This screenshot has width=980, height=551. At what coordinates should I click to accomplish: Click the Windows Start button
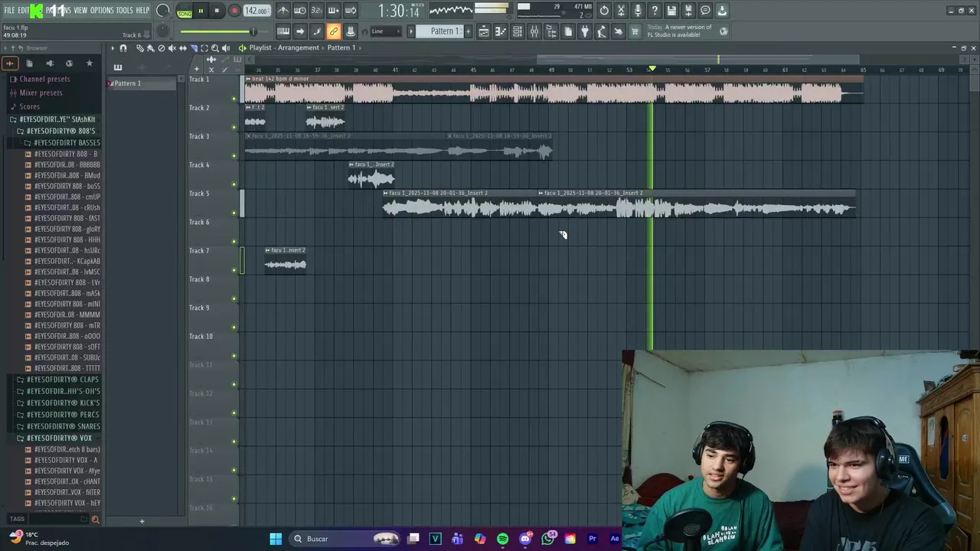[276, 539]
